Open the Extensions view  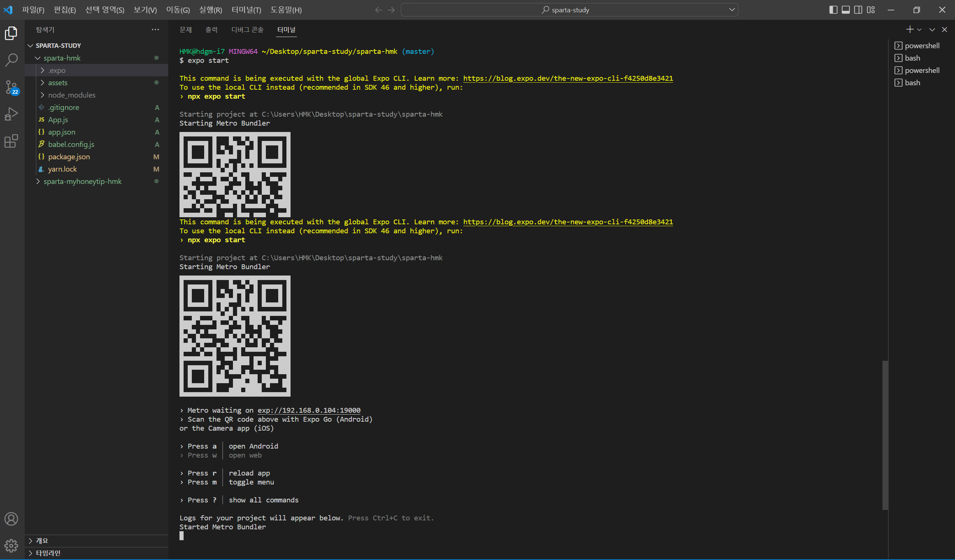tap(11, 141)
